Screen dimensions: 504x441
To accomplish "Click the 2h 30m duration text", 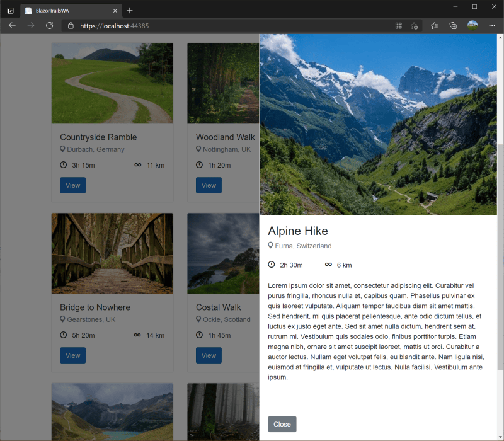I will 291,265.
